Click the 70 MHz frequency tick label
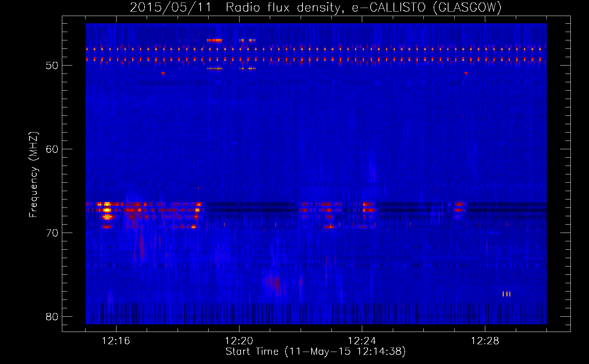Viewport: 589px width, 364px height. pos(52,233)
